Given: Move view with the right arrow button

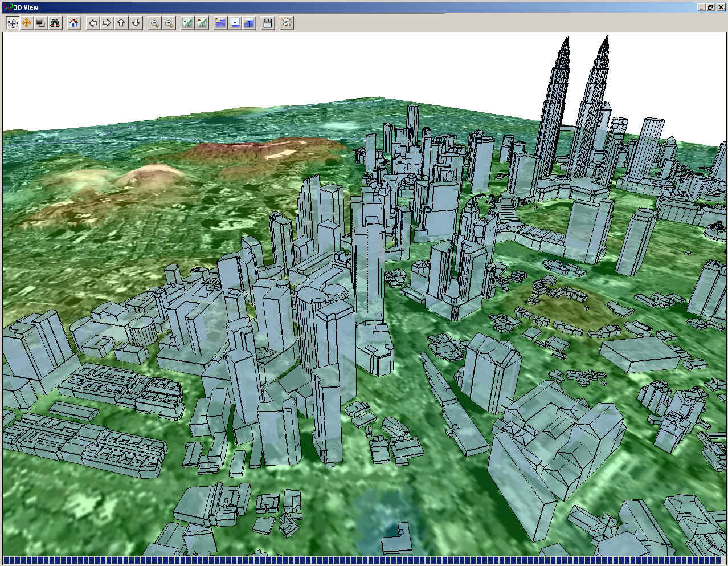Looking at the screenshot, I should tap(107, 23).
